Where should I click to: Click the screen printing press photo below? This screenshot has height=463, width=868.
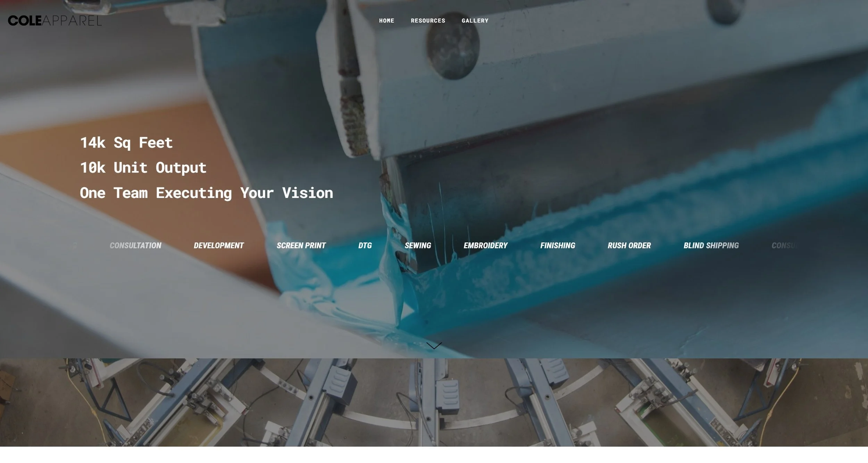click(434, 403)
